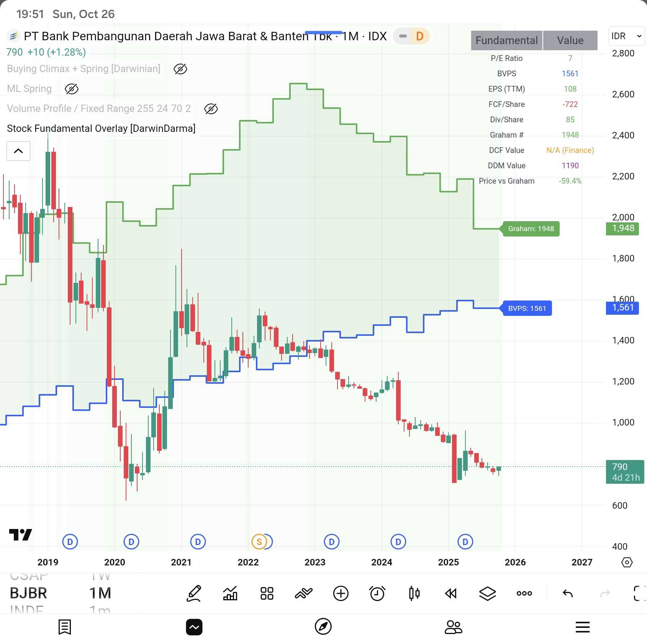Screen dimensions: 647x644
Task: Click the 2025 dividend marker
Action: pos(465,542)
